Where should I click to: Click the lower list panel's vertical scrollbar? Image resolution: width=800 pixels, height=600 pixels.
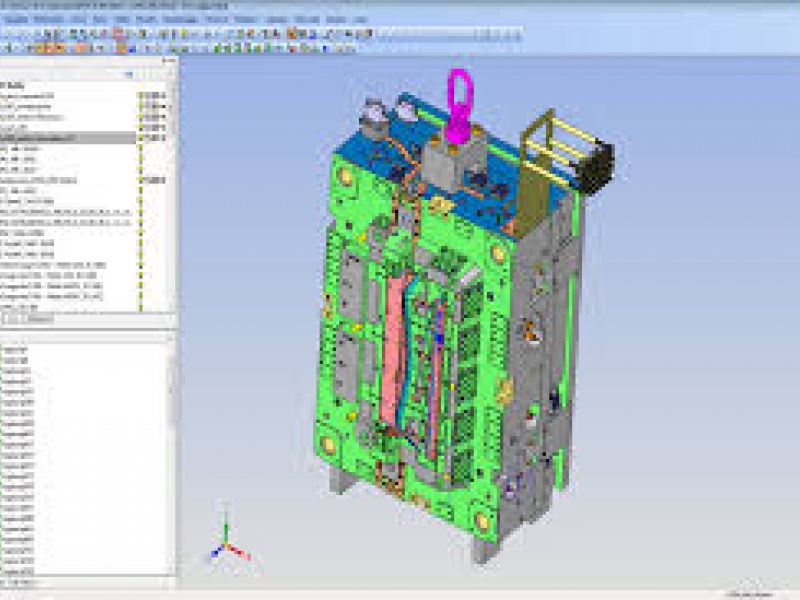(172, 457)
